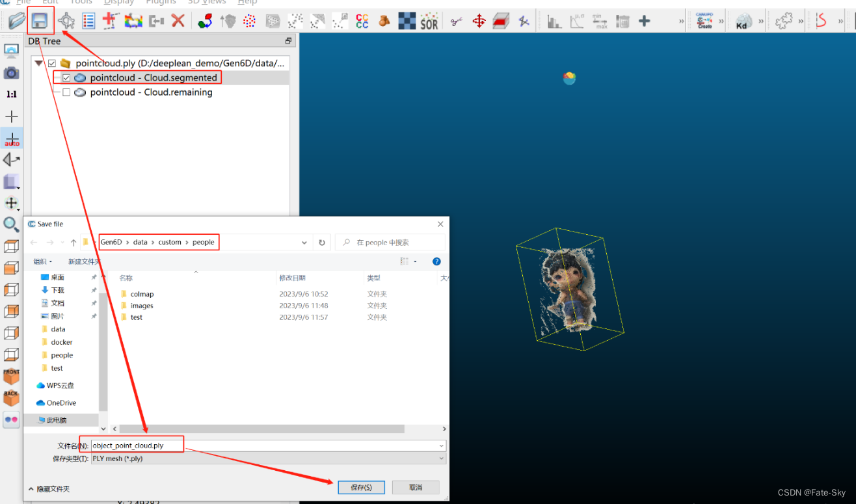Click the CANUPO Create plugin icon
Screen dimensions: 856x504
[704, 21]
